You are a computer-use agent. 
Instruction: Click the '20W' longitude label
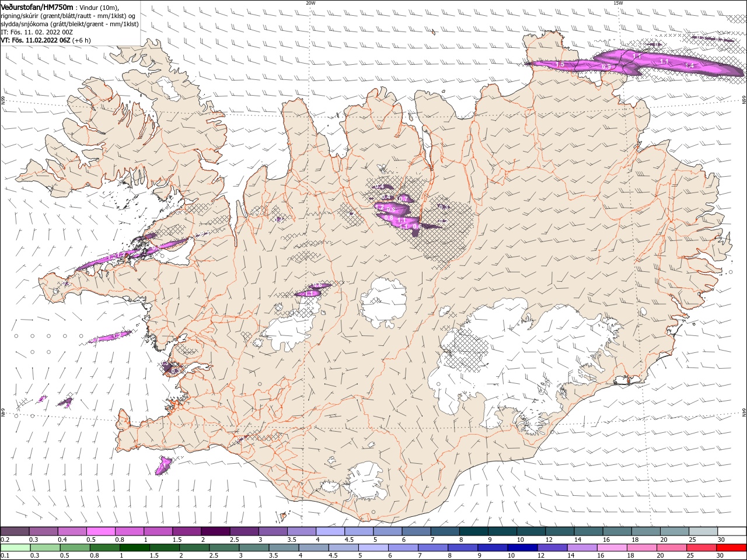click(310, 3)
